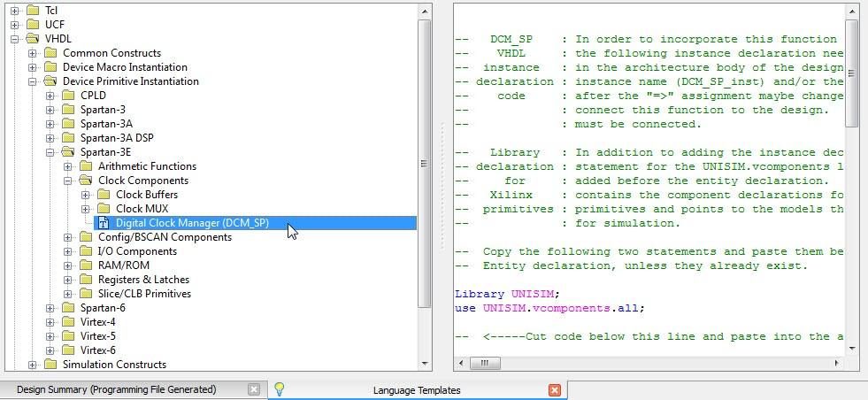The image size is (868, 400).
Task: Click the Virtex-6 folder icon
Action: pos(68,350)
